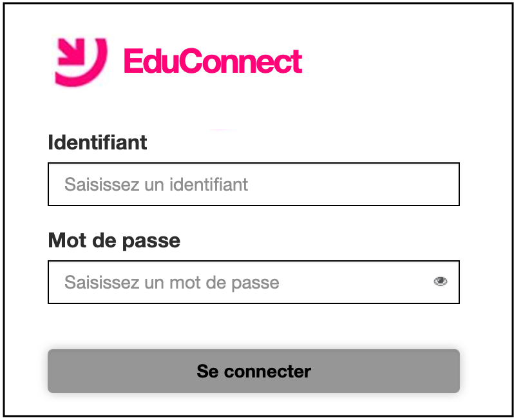Focus the Identifiant input field
Screen dimensions: 514x420
coord(254,184)
